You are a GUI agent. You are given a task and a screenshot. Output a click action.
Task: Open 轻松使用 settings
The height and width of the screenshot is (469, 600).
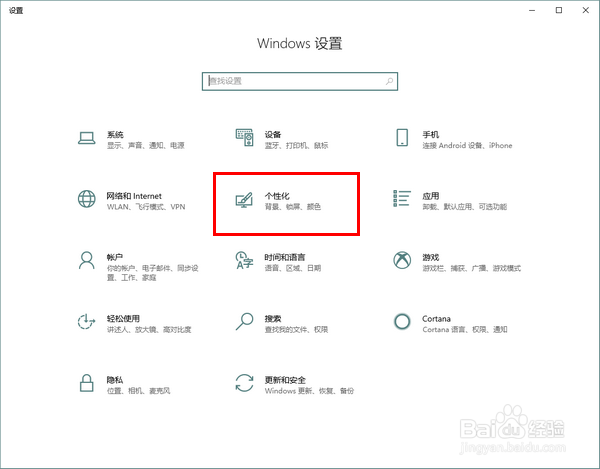click(x=123, y=319)
